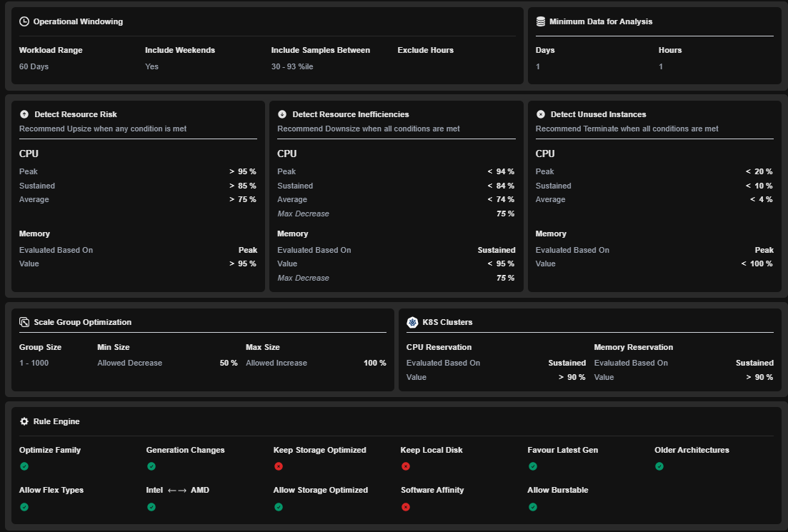Click the down-arrow icon for Detect Resource Inefficiencies
The image size is (788, 532).
282,114
